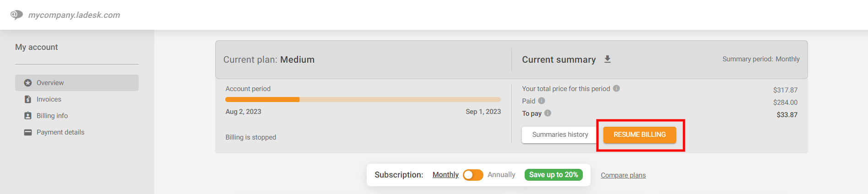Screen dimensions: 868x194
Task: Open the Overview section
Action: coord(50,83)
